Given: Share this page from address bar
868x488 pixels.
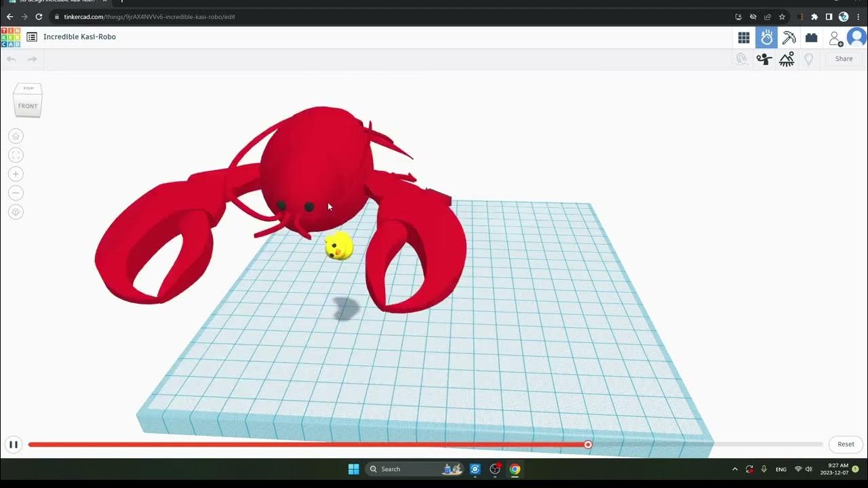Looking at the screenshot, I should pyautogui.click(x=767, y=17).
